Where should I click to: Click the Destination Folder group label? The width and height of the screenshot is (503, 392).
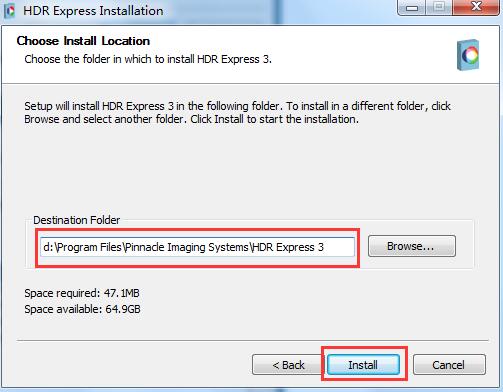[x=76, y=220]
